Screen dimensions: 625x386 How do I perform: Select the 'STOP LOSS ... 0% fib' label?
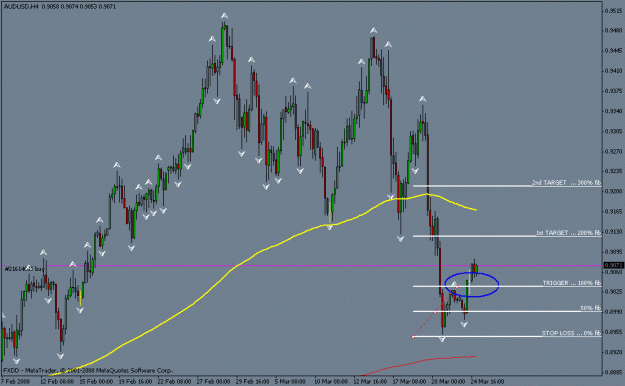coord(571,333)
